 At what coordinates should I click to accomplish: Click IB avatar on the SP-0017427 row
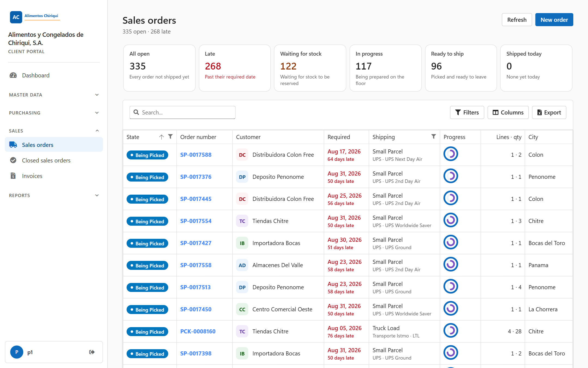point(242,243)
